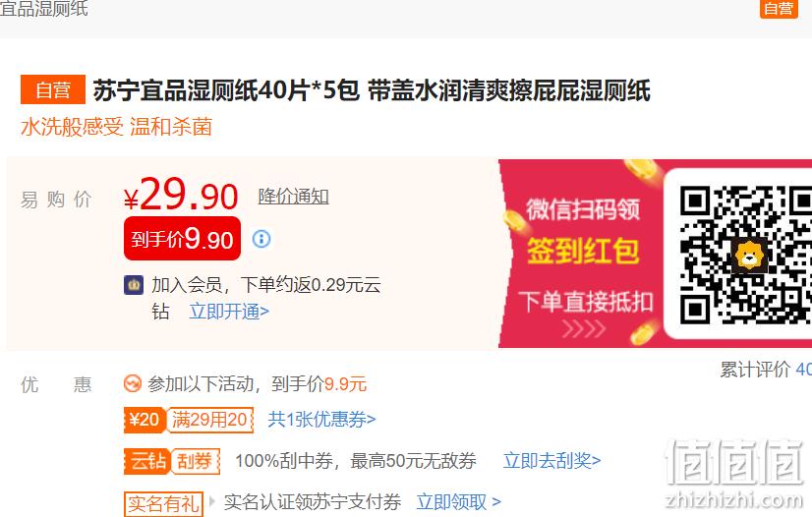This screenshot has height=517, width=812.
Task: Click the 到手价9.90 red button
Action: pyautogui.click(x=182, y=239)
